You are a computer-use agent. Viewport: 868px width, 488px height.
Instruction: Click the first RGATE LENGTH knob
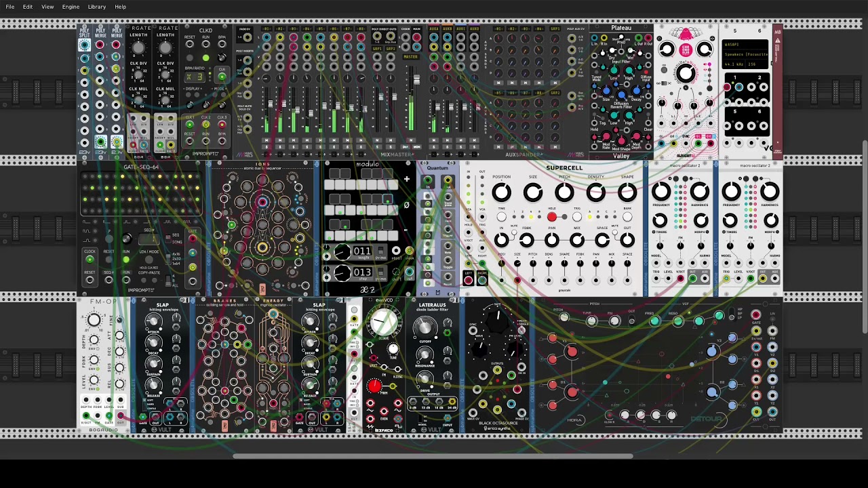(138, 47)
